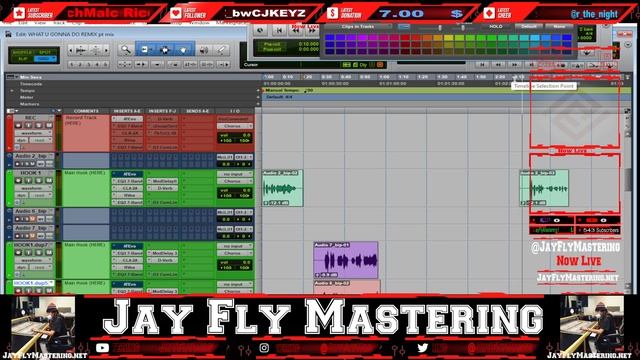Open HOOK 1 read automation selector
The width and height of the screenshot is (640, 360).
pyautogui.click(x=41, y=195)
